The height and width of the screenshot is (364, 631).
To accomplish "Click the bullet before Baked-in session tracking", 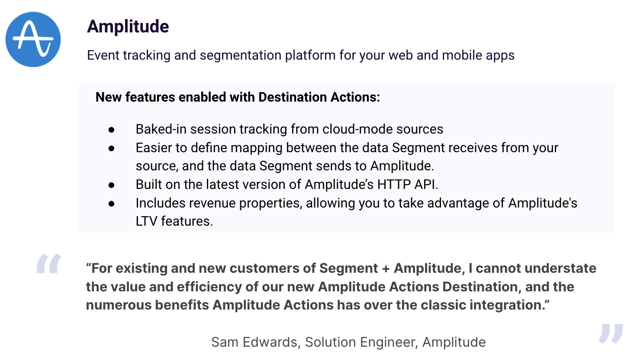I will point(112,129).
